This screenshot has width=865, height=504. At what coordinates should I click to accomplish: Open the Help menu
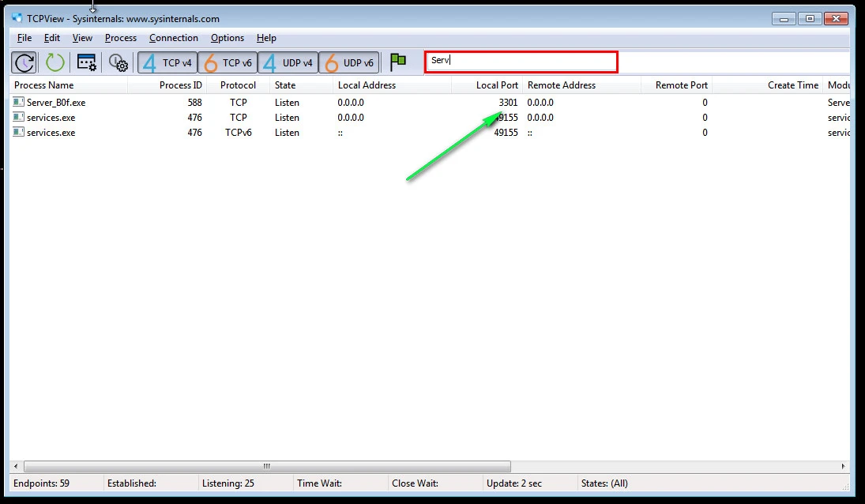(266, 38)
